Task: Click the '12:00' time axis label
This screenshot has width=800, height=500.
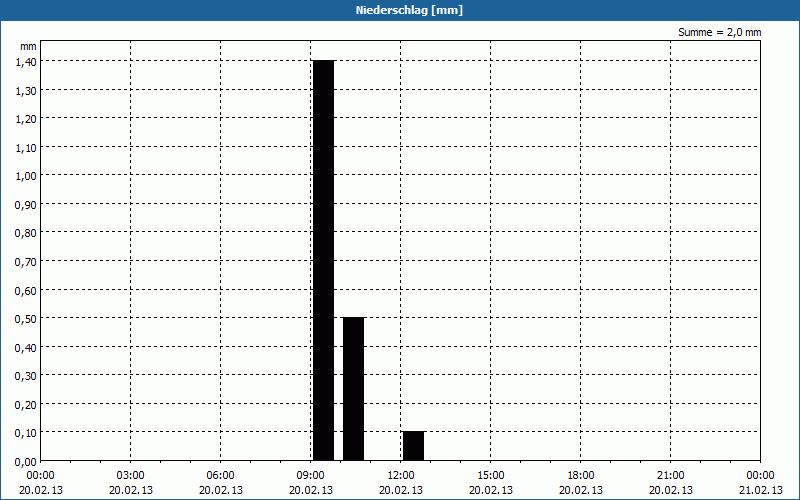Action: click(x=401, y=476)
